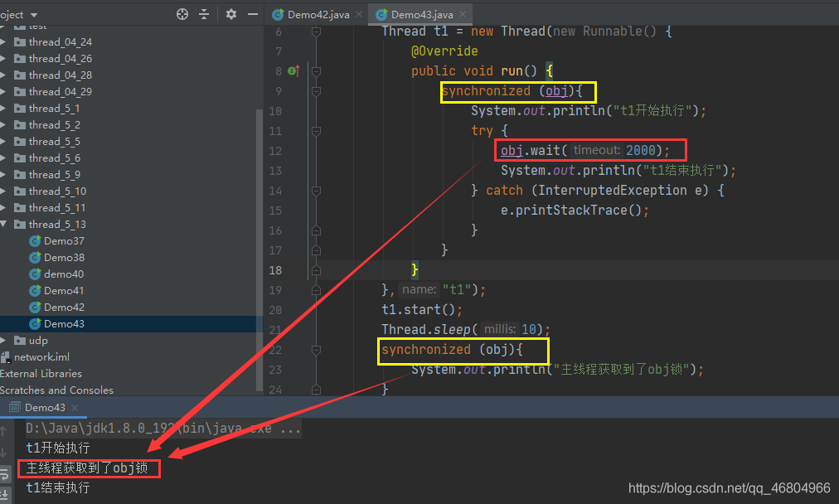The image size is (839, 504).
Task: Click line number 18 in the gutter
Action: [275, 270]
